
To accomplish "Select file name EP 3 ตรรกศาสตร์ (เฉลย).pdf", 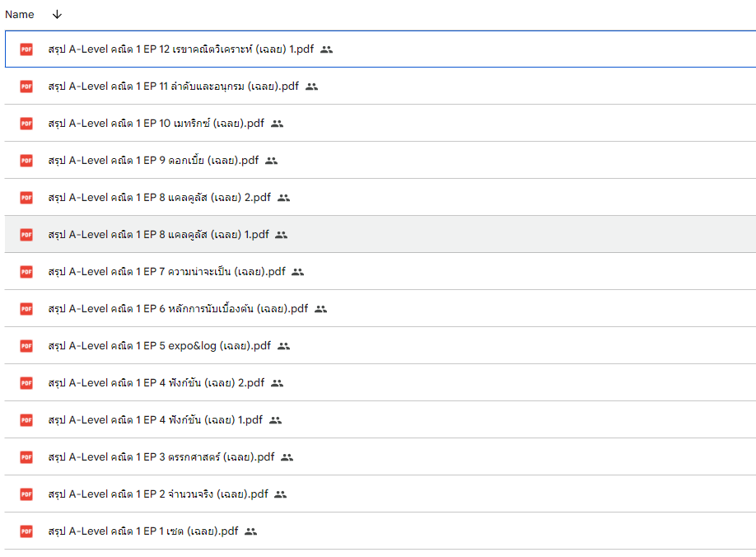I will 161,457.
